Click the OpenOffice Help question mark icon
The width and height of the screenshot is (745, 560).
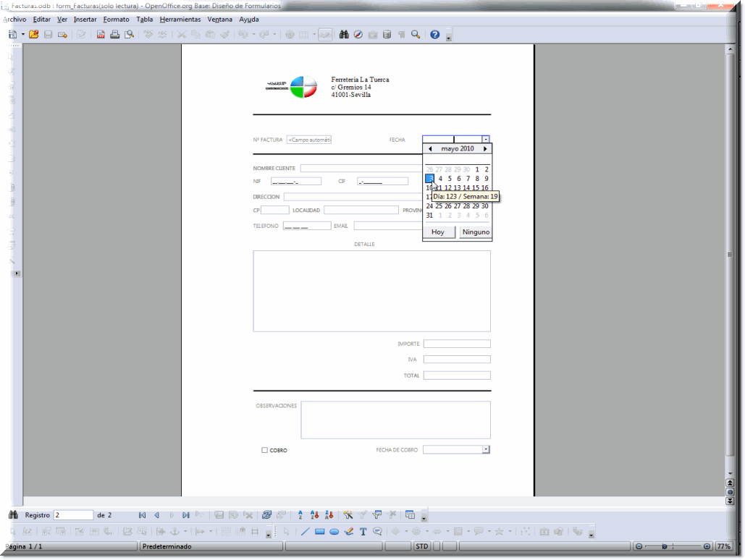pos(435,34)
